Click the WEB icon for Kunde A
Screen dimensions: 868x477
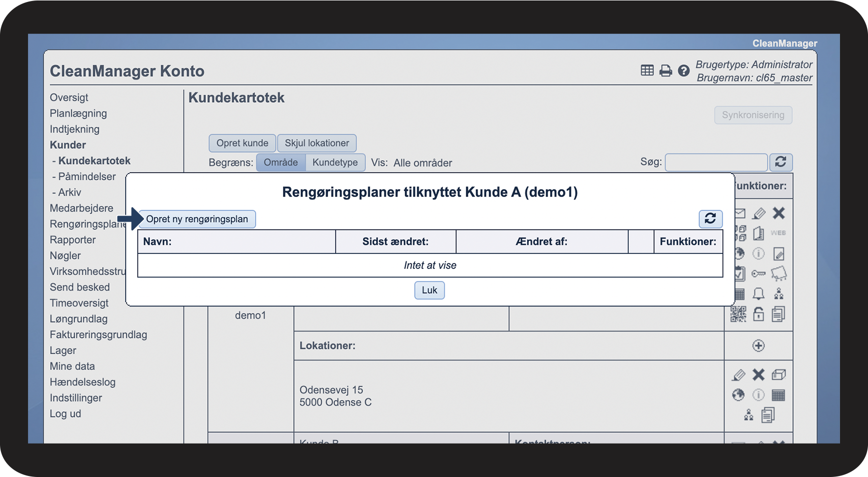[x=778, y=233]
